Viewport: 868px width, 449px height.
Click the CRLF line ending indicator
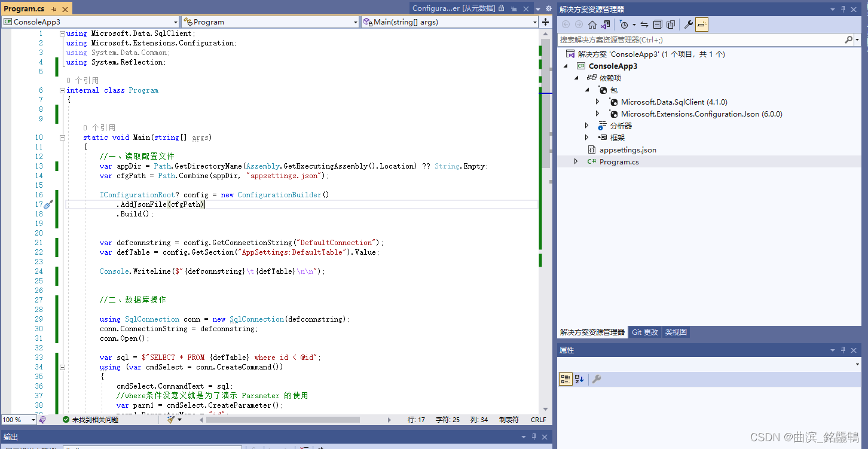coord(538,420)
